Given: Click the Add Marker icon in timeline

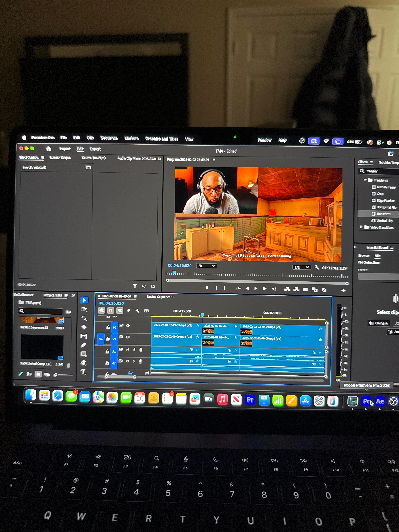Looking at the screenshot, I should (x=128, y=311).
